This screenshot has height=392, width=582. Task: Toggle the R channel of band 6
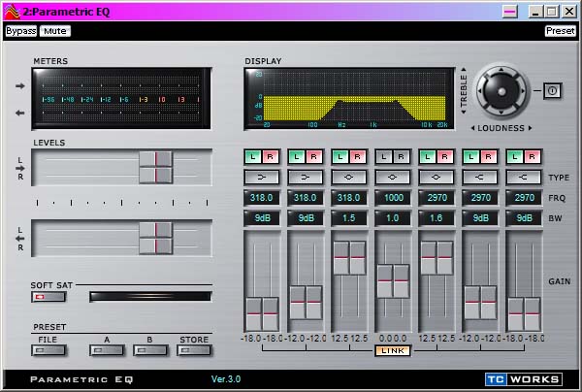(x=488, y=157)
